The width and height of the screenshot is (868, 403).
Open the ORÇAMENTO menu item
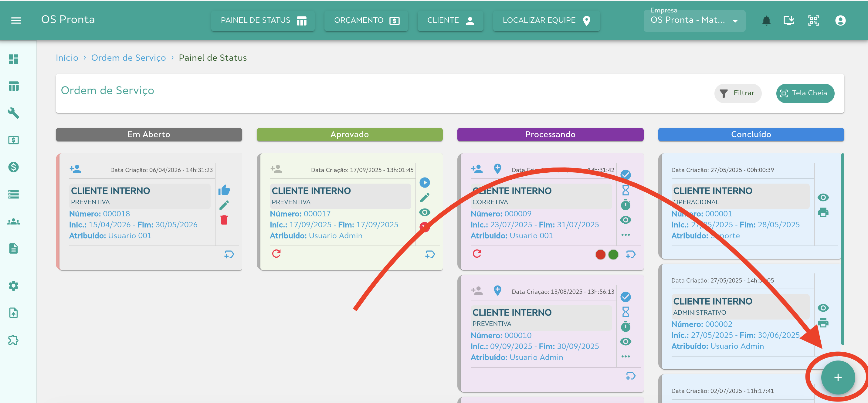tap(366, 21)
